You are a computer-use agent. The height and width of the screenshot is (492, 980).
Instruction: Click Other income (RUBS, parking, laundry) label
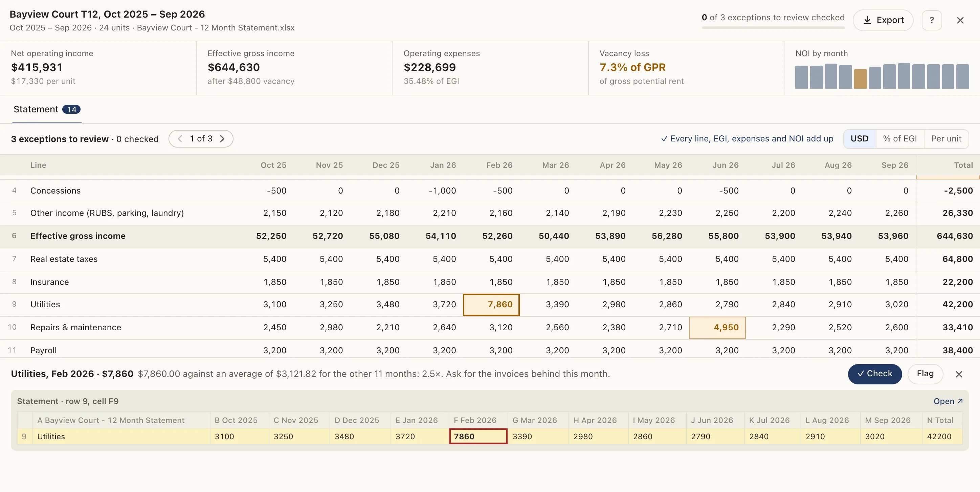107,213
